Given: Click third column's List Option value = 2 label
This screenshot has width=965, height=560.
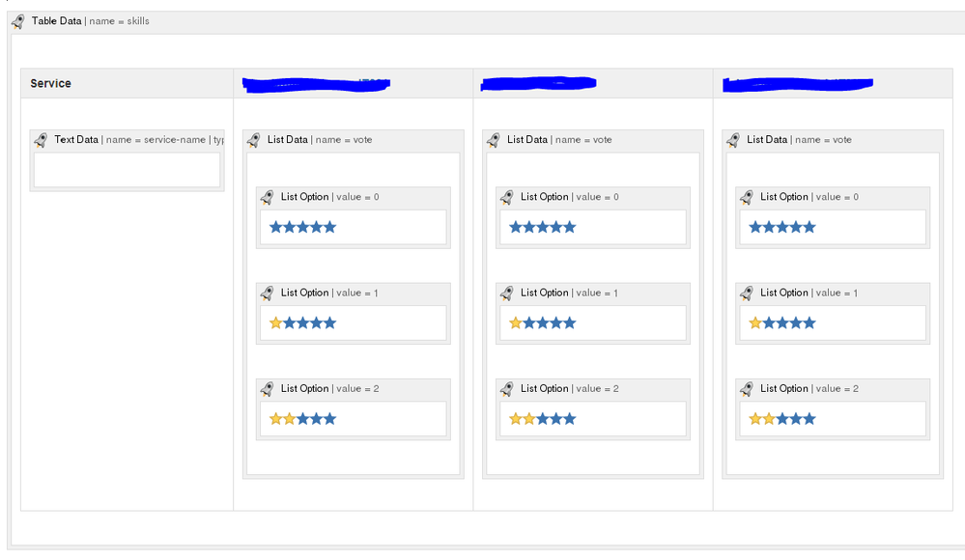Looking at the screenshot, I should point(809,388).
